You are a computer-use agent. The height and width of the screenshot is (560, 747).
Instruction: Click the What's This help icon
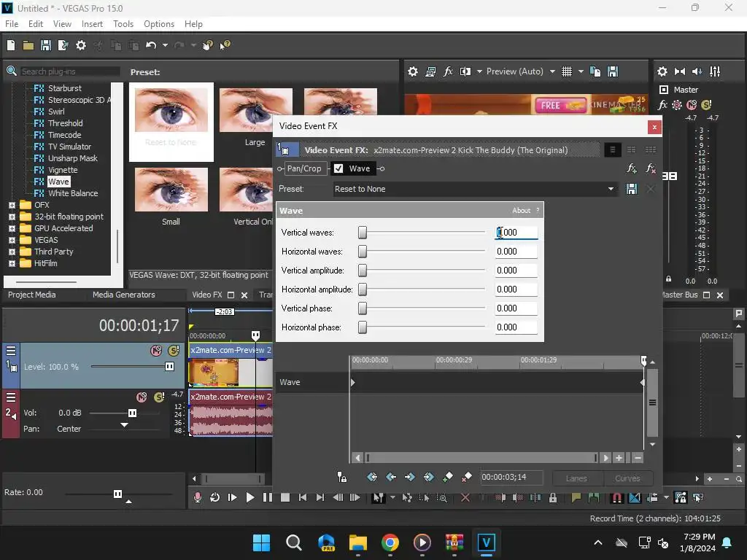[x=225, y=45]
